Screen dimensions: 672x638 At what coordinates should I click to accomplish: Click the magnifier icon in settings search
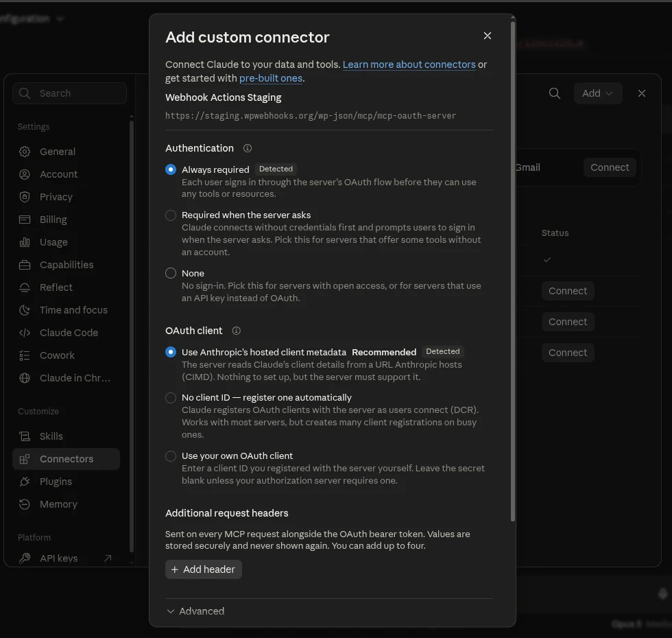(25, 93)
